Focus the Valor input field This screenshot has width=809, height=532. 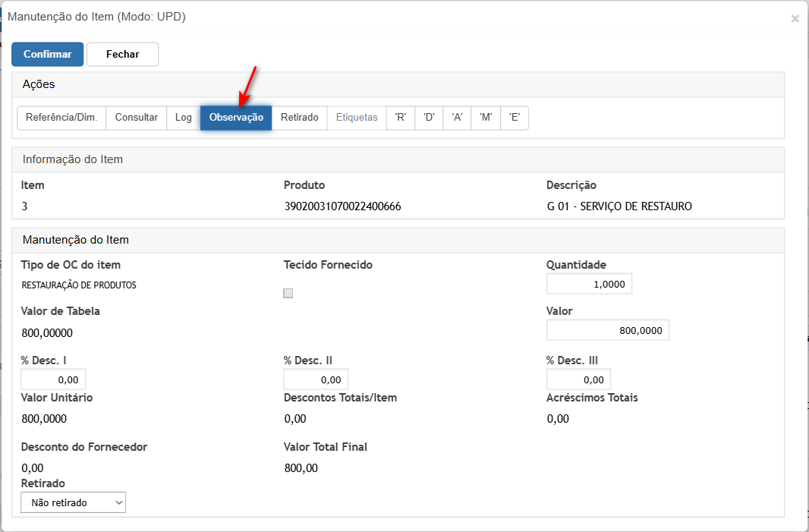tap(607, 331)
